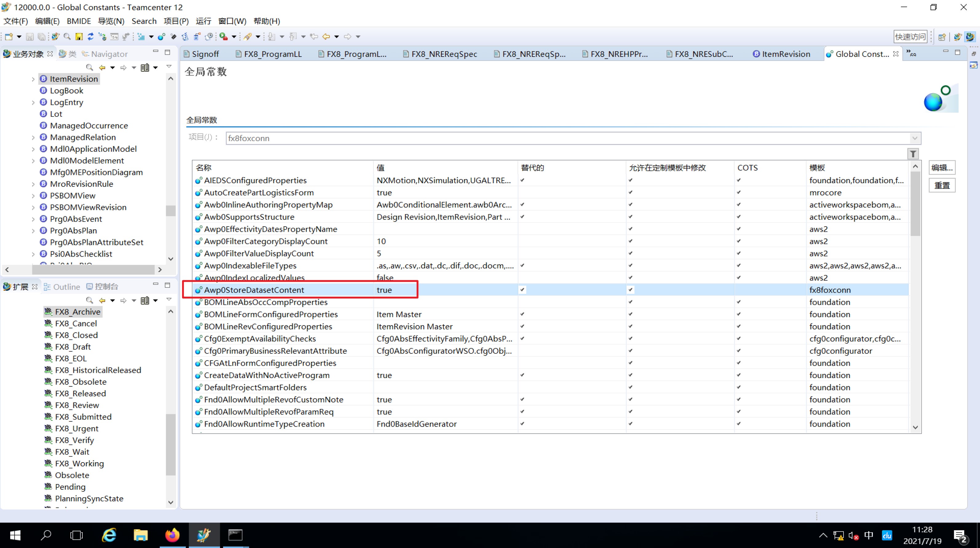The width and height of the screenshot is (980, 548).
Task: Click the blue globe global constants toolbar icon
Action: (x=161, y=37)
